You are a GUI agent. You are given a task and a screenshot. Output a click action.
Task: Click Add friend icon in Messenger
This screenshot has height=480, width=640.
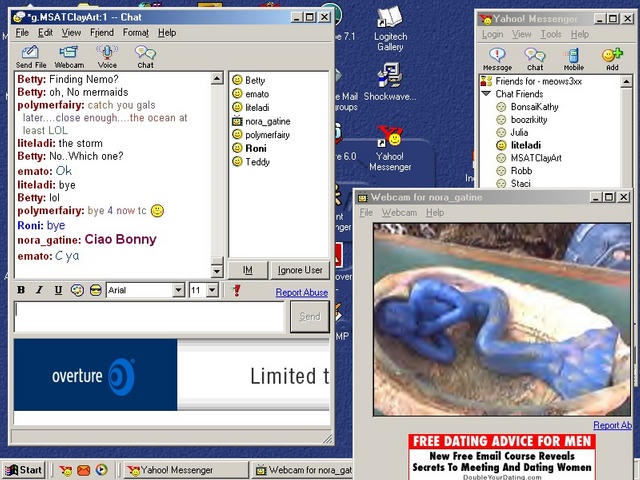pyautogui.click(x=612, y=59)
